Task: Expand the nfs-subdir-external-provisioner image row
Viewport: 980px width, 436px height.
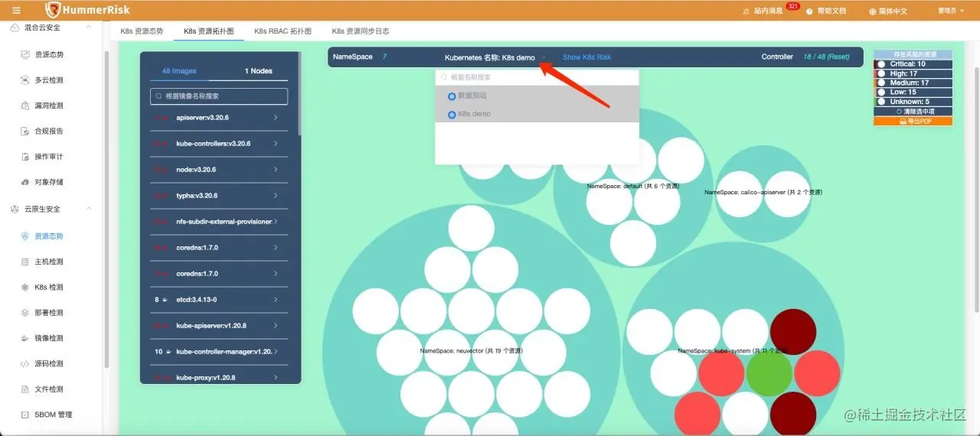Action: [x=218, y=221]
